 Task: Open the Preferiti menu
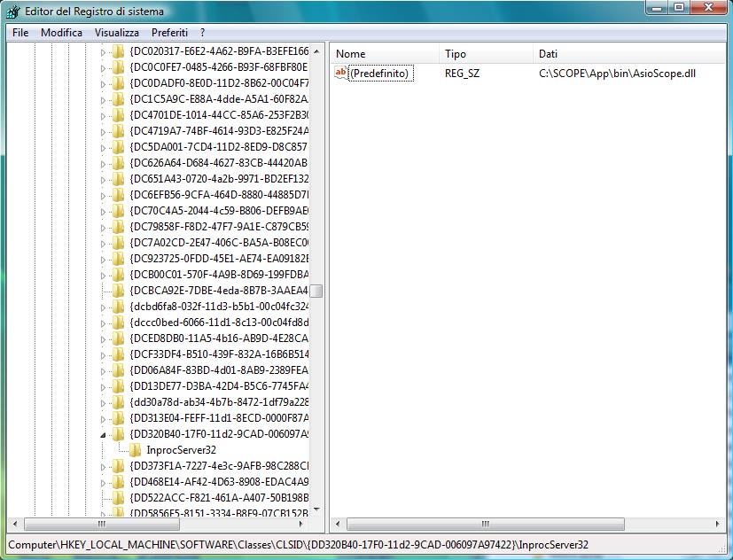click(x=169, y=32)
